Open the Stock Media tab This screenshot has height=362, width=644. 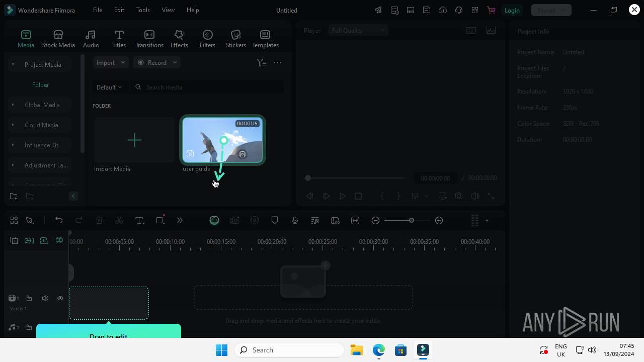click(58, 39)
